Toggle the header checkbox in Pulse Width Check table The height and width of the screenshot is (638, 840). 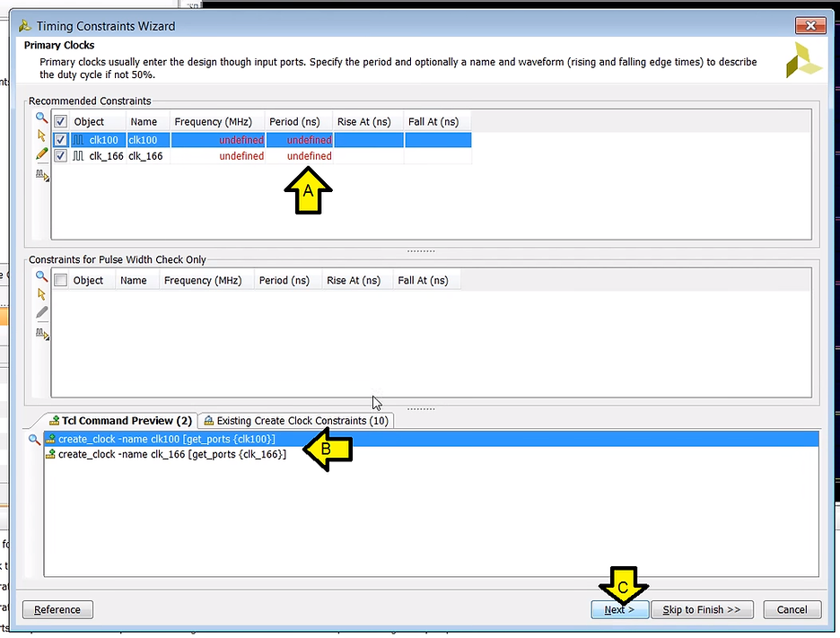click(x=59, y=279)
